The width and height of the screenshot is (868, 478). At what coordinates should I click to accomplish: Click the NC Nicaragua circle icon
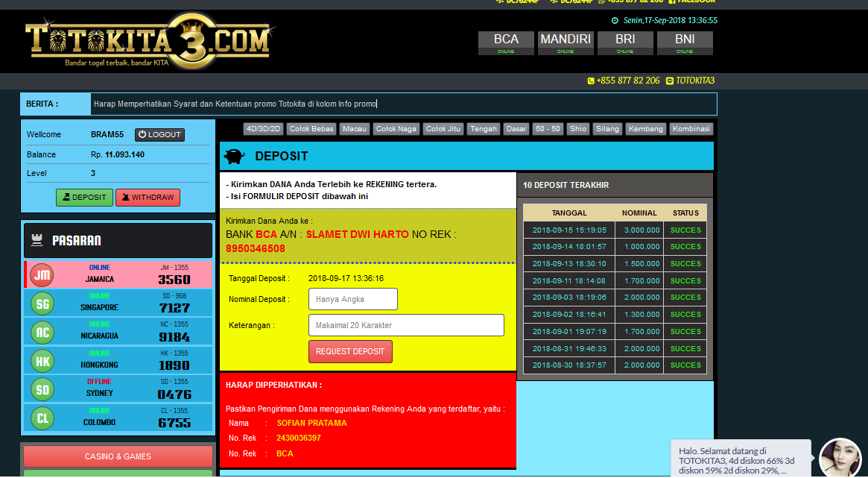tap(42, 333)
